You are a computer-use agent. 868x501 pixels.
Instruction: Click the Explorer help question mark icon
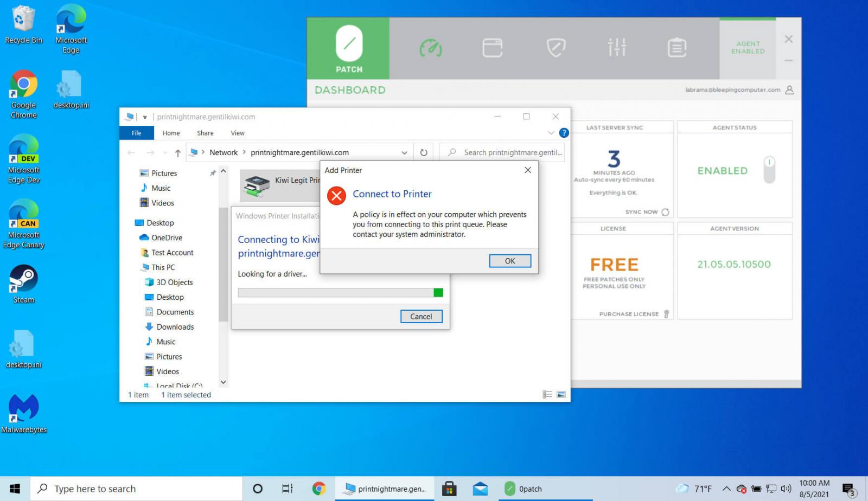click(x=564, y=133)
